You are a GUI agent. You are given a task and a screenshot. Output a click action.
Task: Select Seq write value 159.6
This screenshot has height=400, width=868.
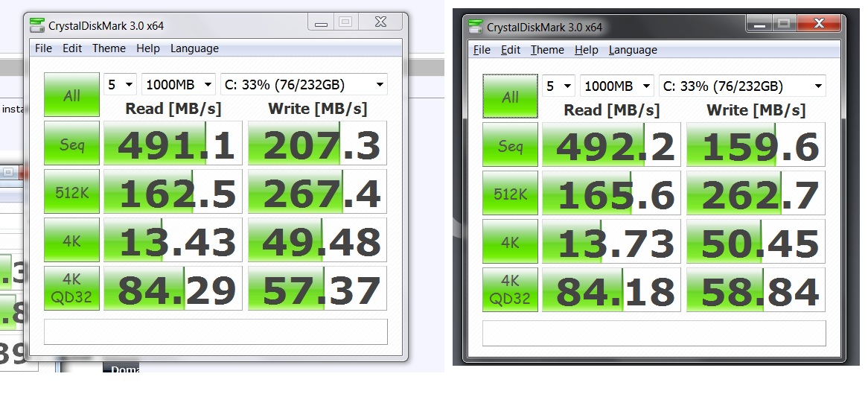[756, 145]
